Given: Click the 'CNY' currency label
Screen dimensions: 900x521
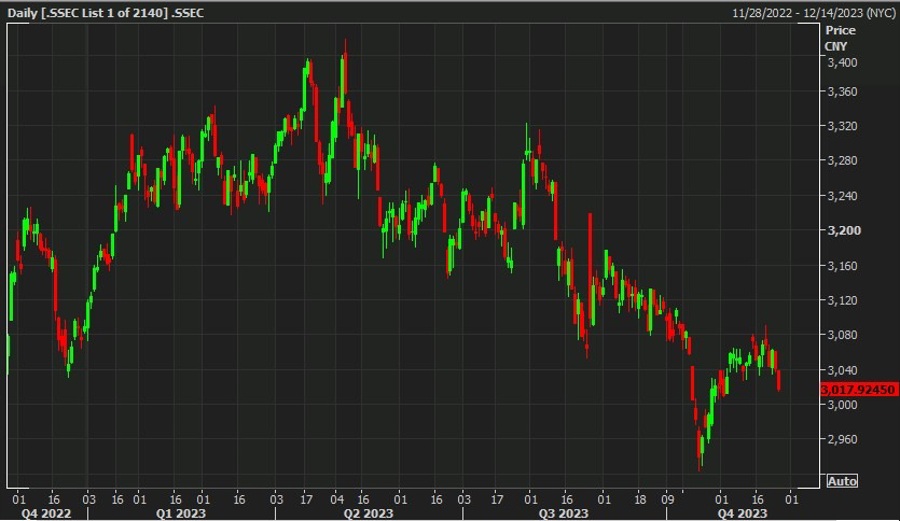Looking at the screenshot, I should click(x=836, y=46).
